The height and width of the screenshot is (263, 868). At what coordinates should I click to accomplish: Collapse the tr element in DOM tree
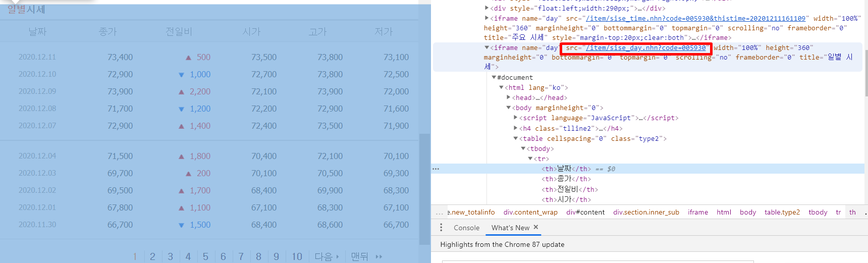coord(530,159)
